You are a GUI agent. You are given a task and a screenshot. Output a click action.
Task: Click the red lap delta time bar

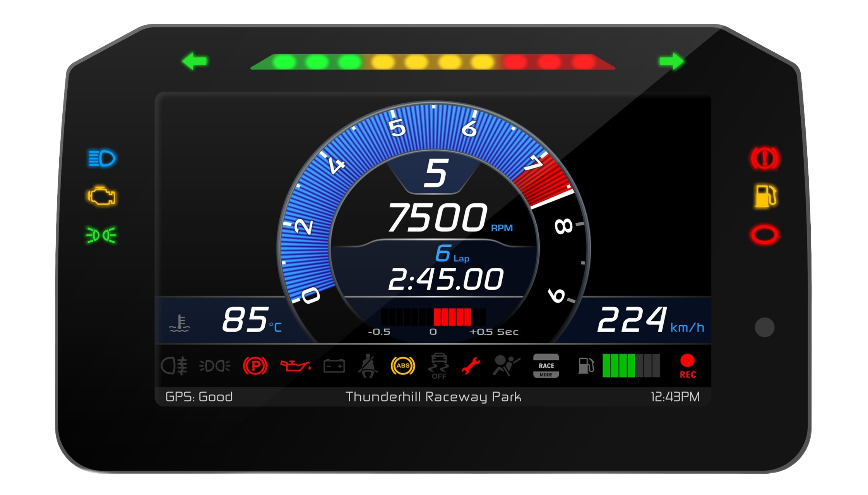452,317
